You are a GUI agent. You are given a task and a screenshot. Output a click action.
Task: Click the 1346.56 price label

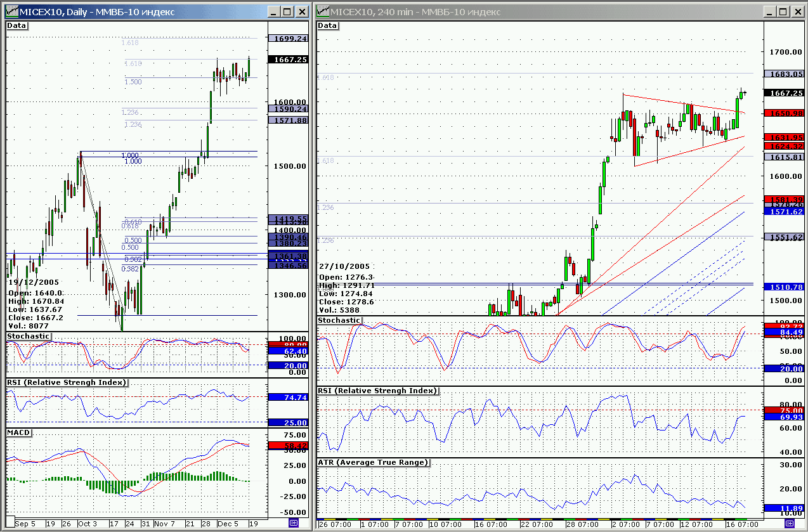[x=289, y=266]
